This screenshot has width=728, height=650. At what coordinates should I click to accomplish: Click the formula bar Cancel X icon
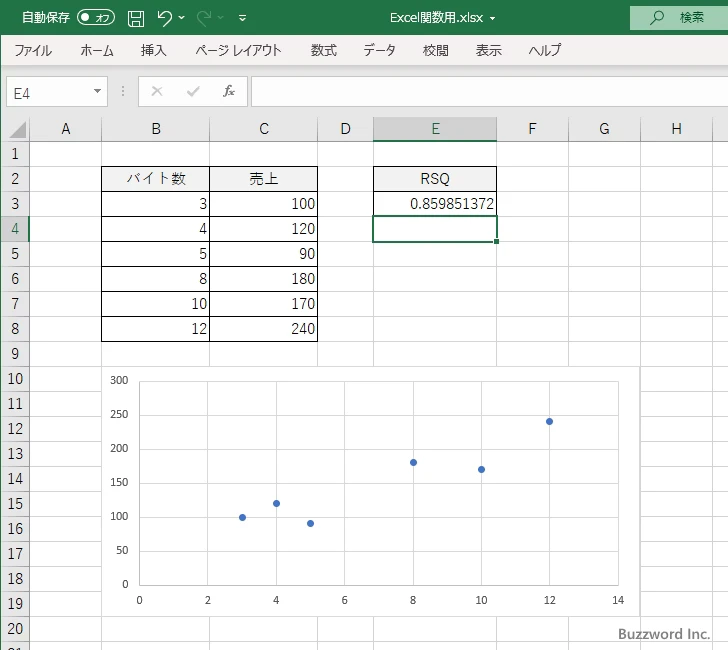157,91
